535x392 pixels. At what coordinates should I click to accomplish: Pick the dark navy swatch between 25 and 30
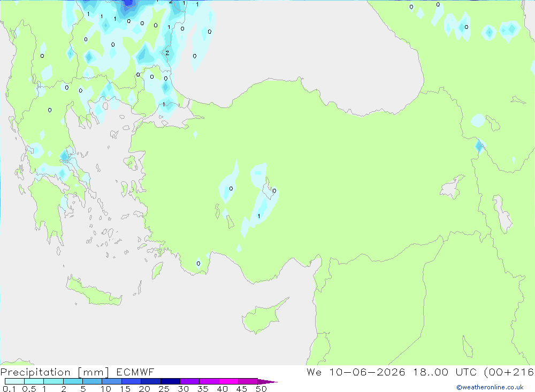(170, 381)
